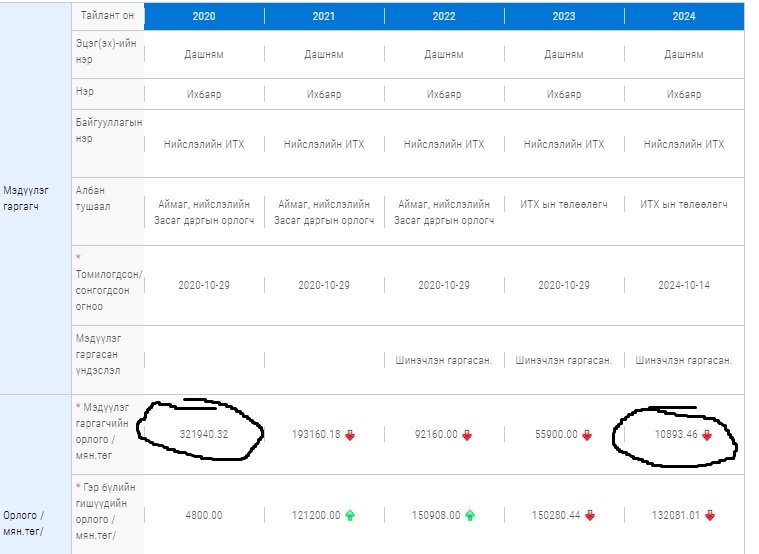Click the 'Тайлант он' header label

pyautogui.click(x=108, y=17)
